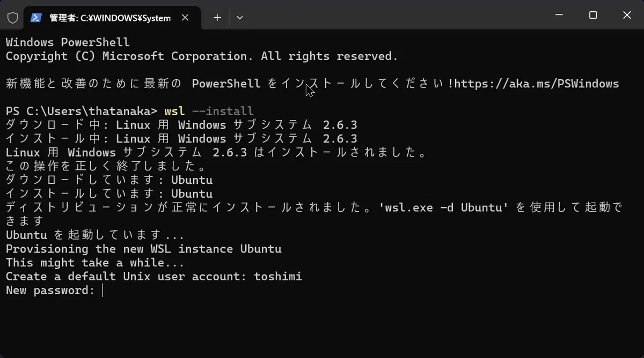Click 'Linux 用 Windows サブシステム 2.6.3 はインストールされました' line
The image size is (644, 358).
pos(216,152)
